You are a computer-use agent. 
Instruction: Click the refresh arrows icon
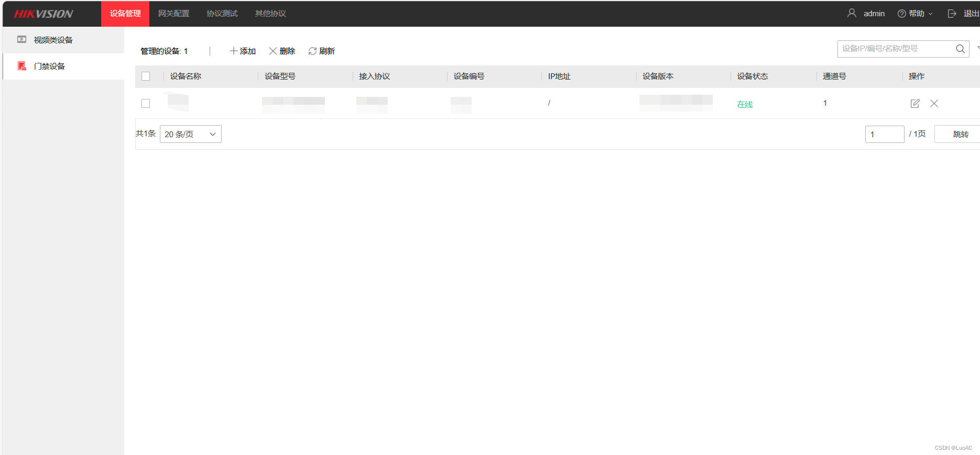tap(312, 51)
